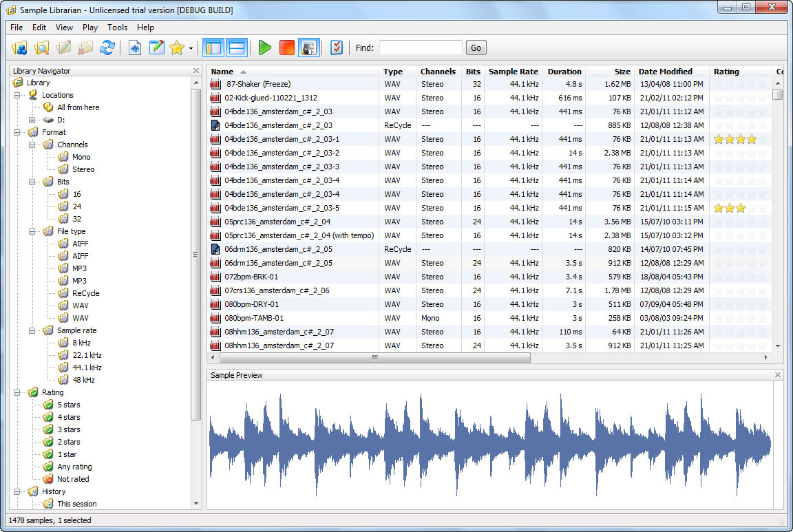
Task: Click the Library Navigator vertical scrollbar thumb
Action: point(195,255)
